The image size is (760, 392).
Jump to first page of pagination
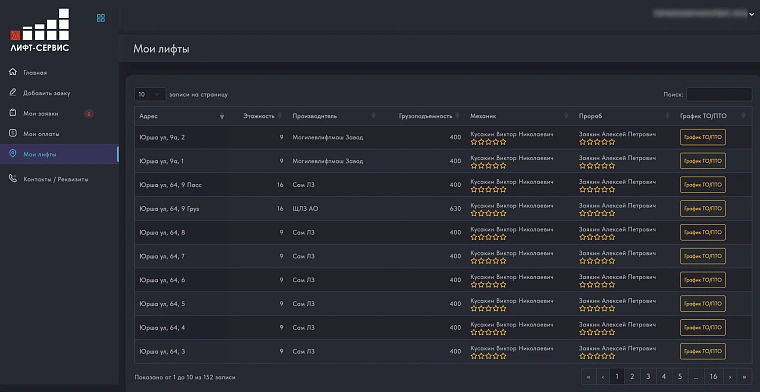click(588, 376)
